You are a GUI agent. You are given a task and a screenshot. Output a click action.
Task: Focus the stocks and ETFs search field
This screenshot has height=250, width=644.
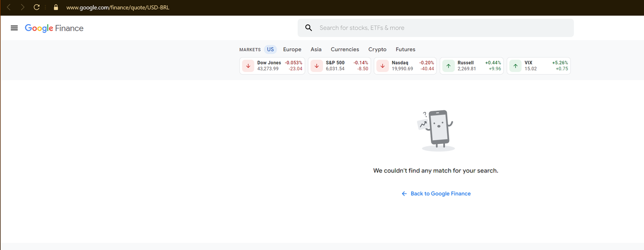coord(436,28)
